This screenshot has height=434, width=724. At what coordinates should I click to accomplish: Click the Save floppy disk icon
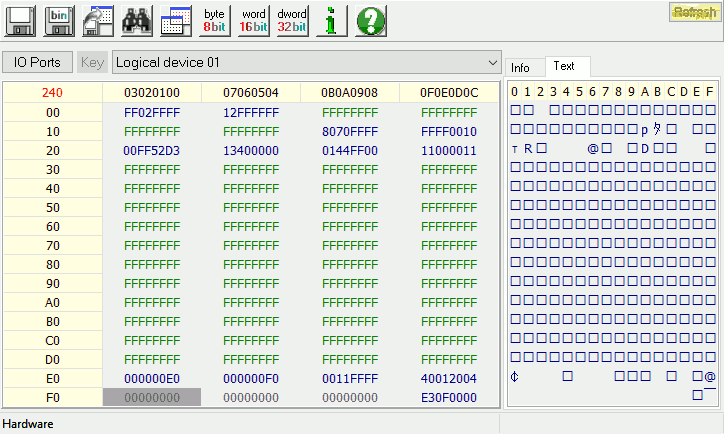tap(21, 20)
